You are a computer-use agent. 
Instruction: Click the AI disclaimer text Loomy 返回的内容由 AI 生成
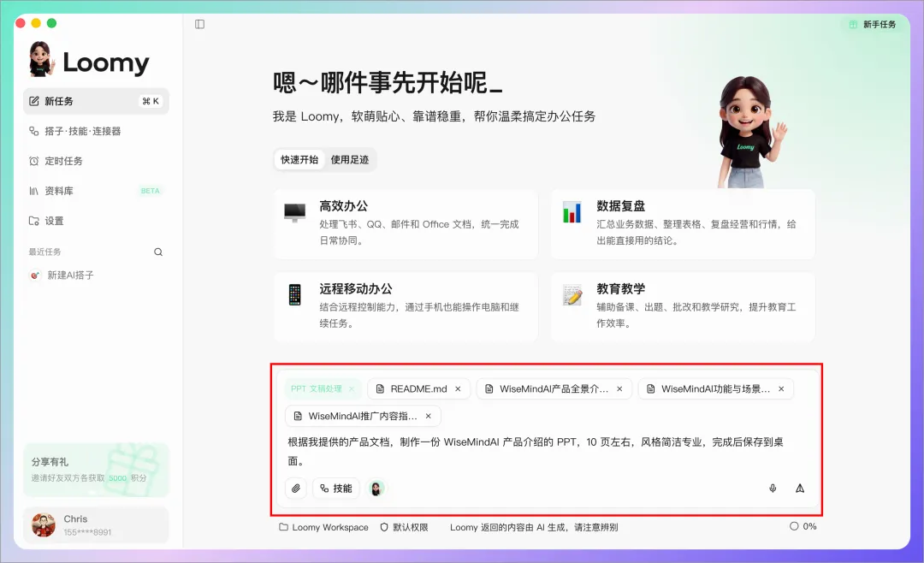534,527
